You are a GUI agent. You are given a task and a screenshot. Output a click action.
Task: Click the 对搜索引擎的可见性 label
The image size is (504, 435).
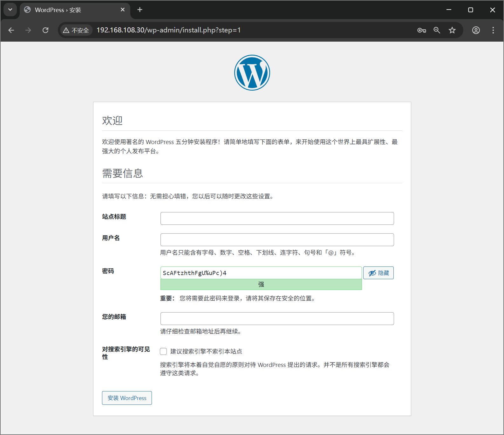126,353
